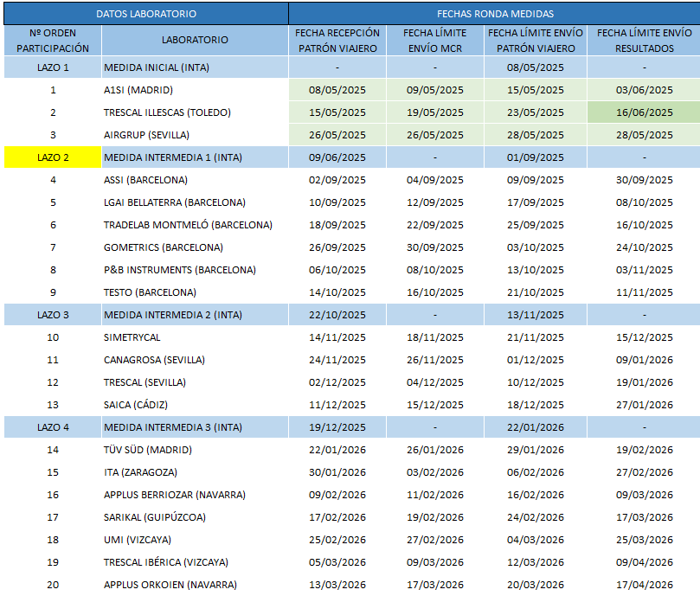The height and width of the screenshot is (596, 700).
Task: Select TRESCAL IBÉRICA (VIZCAYA) cell
Action: 195,562
